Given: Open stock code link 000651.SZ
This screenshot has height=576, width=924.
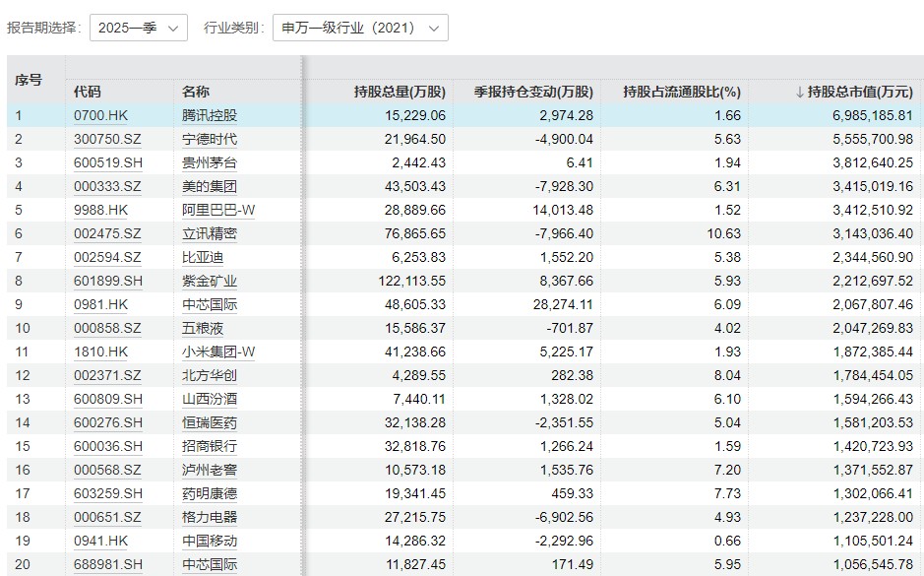Looking at the screenshot, I should [107, 517].
